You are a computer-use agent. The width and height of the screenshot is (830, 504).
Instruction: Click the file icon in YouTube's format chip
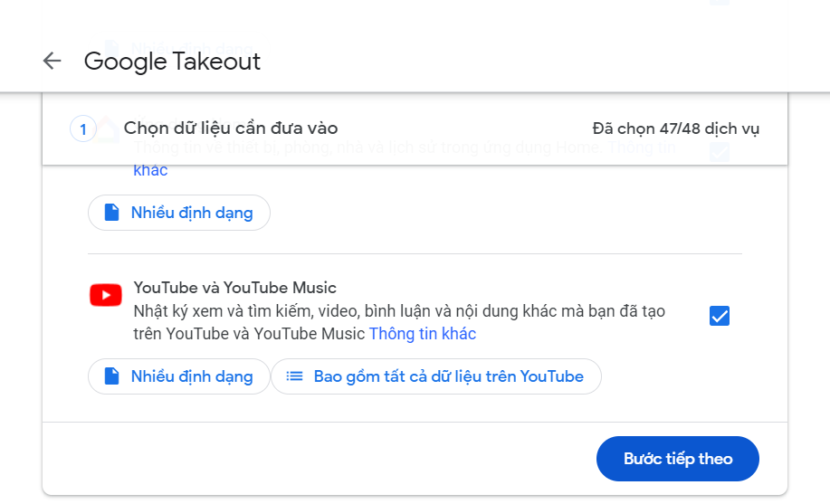coord(111,376)
